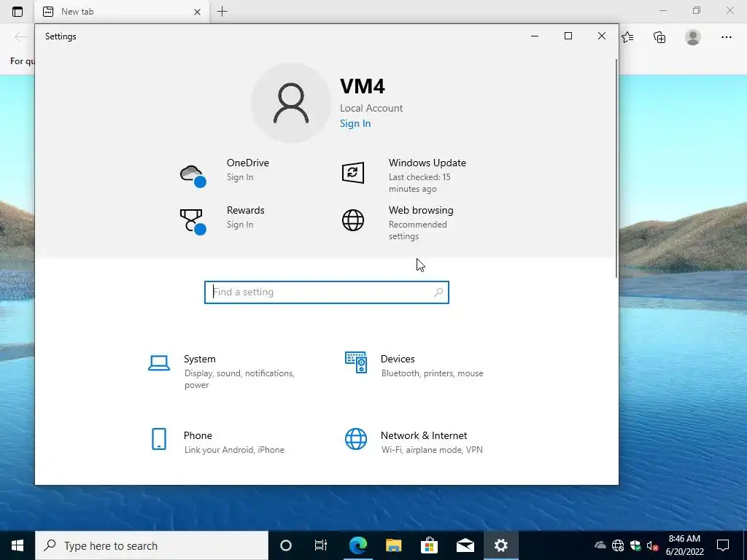Open Mail app from taskbar

pyautogui.click(x=465, y=545)
